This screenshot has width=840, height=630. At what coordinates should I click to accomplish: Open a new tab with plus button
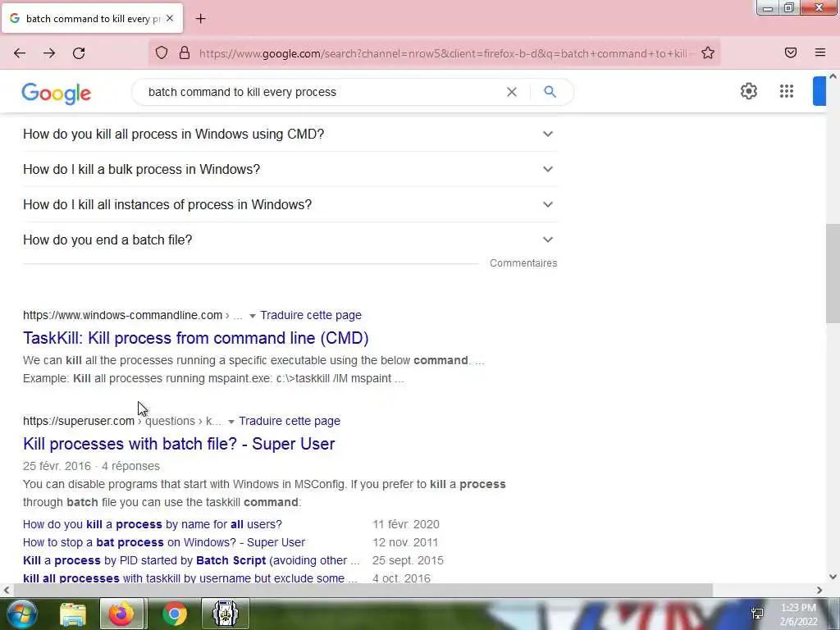point(200,19)
